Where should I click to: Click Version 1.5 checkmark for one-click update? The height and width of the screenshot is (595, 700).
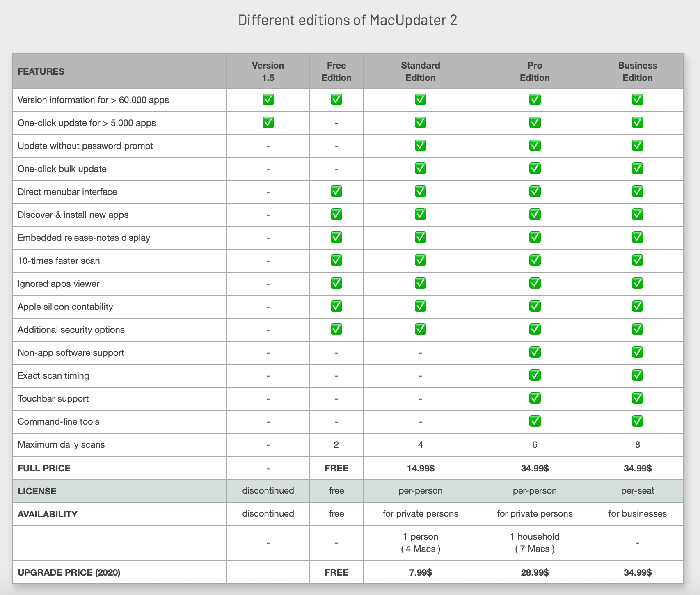(268, 123)
